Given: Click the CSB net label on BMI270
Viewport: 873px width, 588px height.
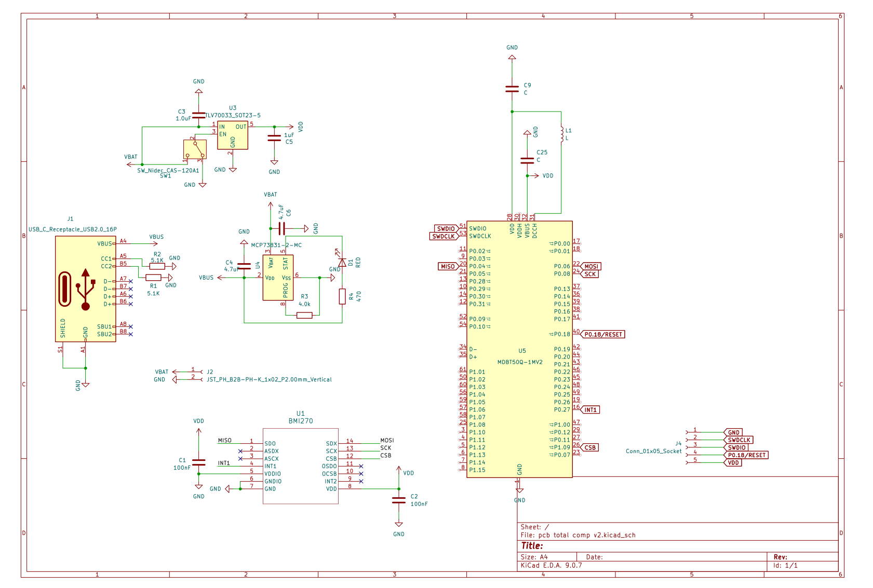Looking at the screenshot, I should 386,455.
